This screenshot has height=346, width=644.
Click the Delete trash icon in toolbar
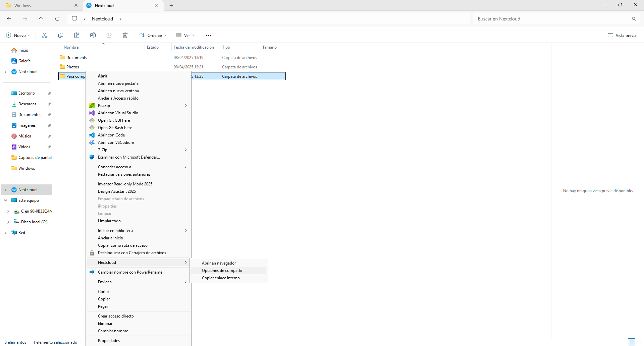pyautogui.click(x=125, y=35)
